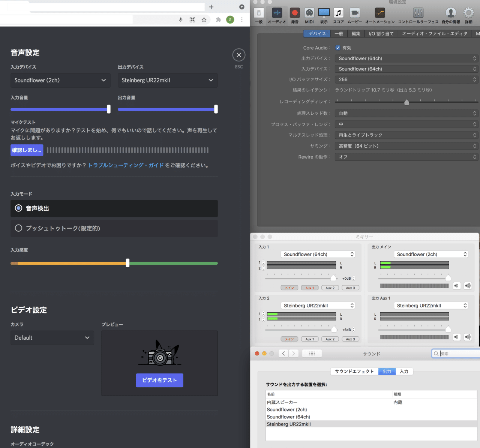
Task: Open the I/O バッファサイズ 256 dropdown
Action: 406,79
